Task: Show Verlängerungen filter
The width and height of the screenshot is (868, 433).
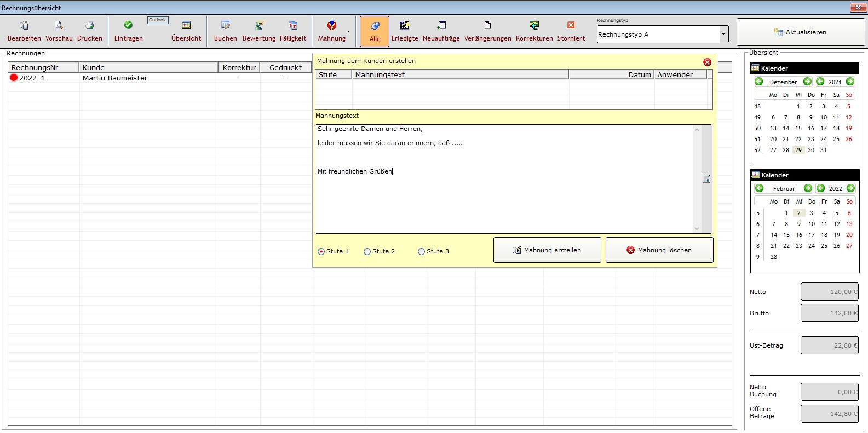Action: tap(488, 31)
